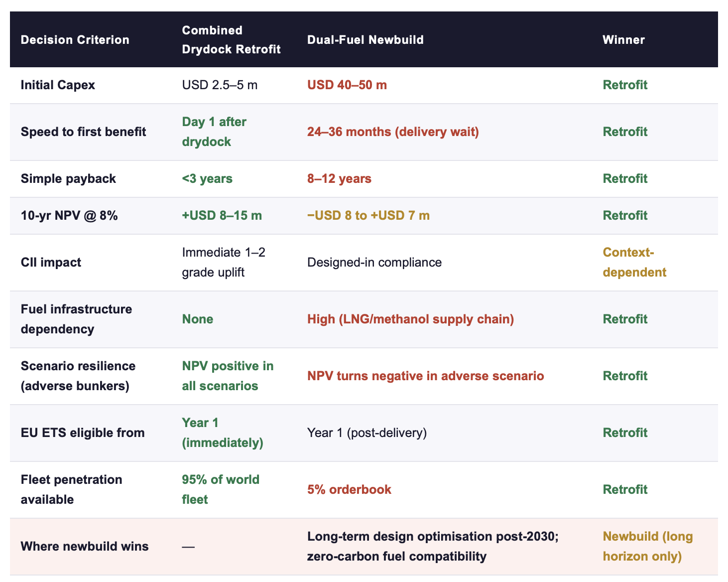Click the '5% orderbook' cell

pos(349,489)
